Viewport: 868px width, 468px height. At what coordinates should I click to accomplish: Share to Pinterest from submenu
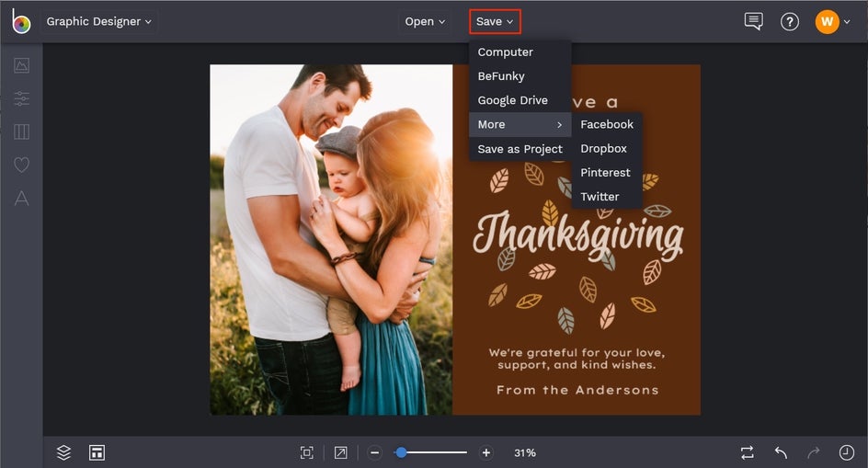(x=607, y=172)
